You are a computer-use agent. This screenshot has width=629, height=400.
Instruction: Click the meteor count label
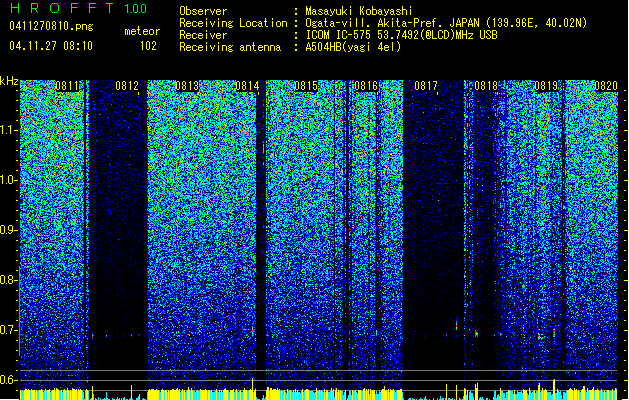tap(142, 31)
